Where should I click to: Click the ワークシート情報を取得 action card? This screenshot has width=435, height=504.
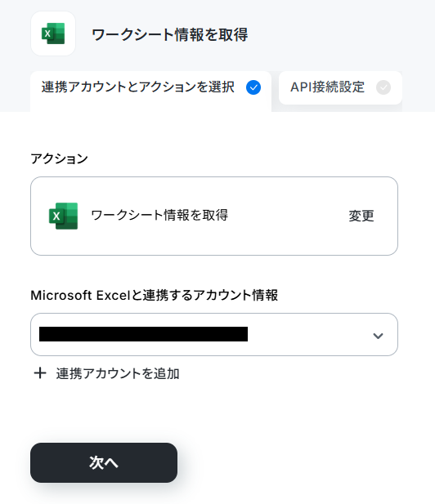click(214, 216)
